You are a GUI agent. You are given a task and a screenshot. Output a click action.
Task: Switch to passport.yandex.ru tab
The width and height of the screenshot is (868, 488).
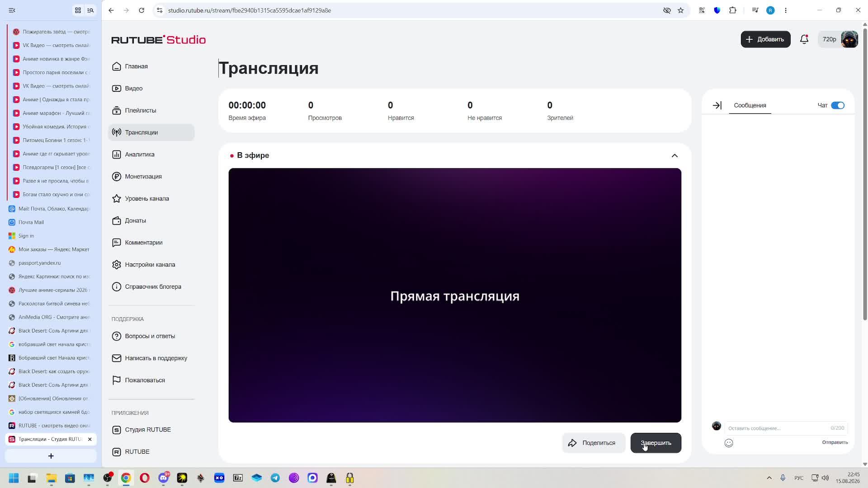pyautogui.click(x=51, y=263)
